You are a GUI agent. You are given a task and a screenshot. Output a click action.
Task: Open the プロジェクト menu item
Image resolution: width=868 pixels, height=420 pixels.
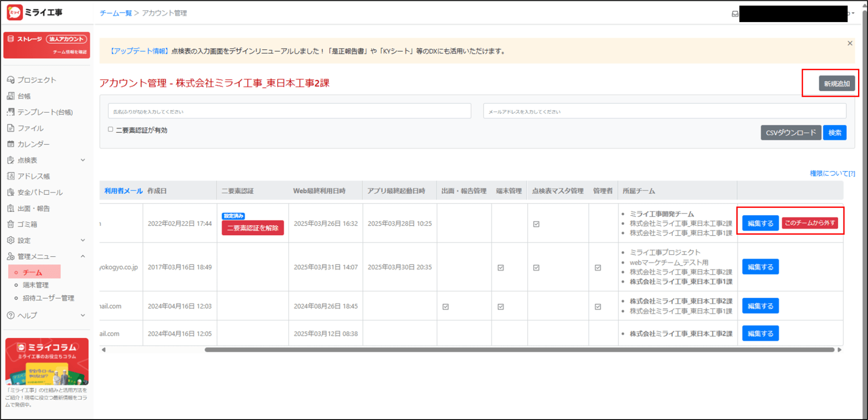(37, 80)
